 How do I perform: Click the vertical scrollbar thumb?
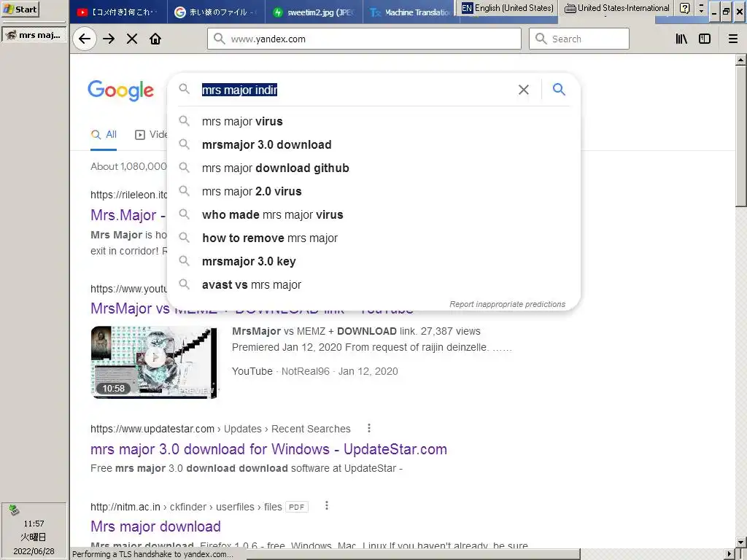coord(740,136)
